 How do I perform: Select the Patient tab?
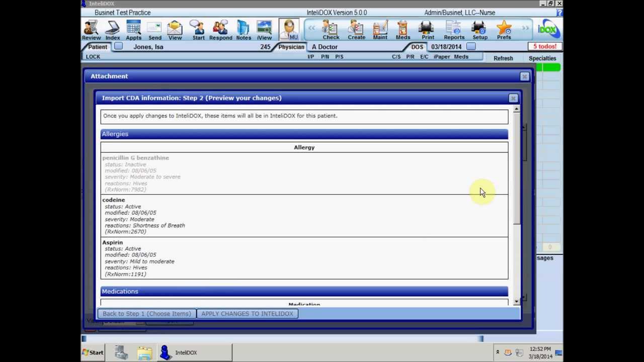[x=98, y=47]
